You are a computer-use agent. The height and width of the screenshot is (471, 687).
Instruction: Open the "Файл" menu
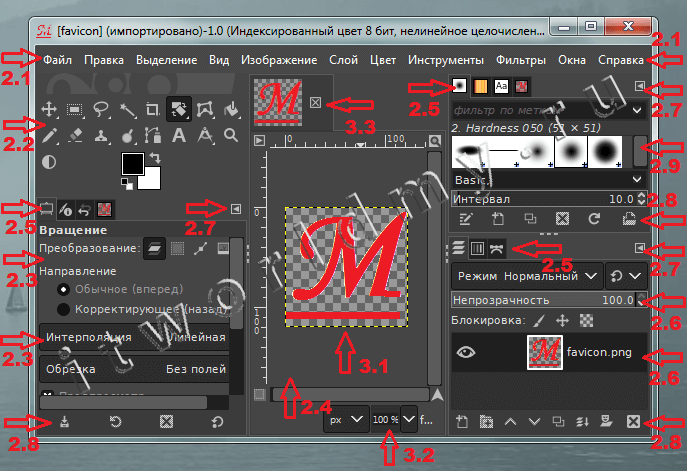pyautogui.click(x=57, y=60)
